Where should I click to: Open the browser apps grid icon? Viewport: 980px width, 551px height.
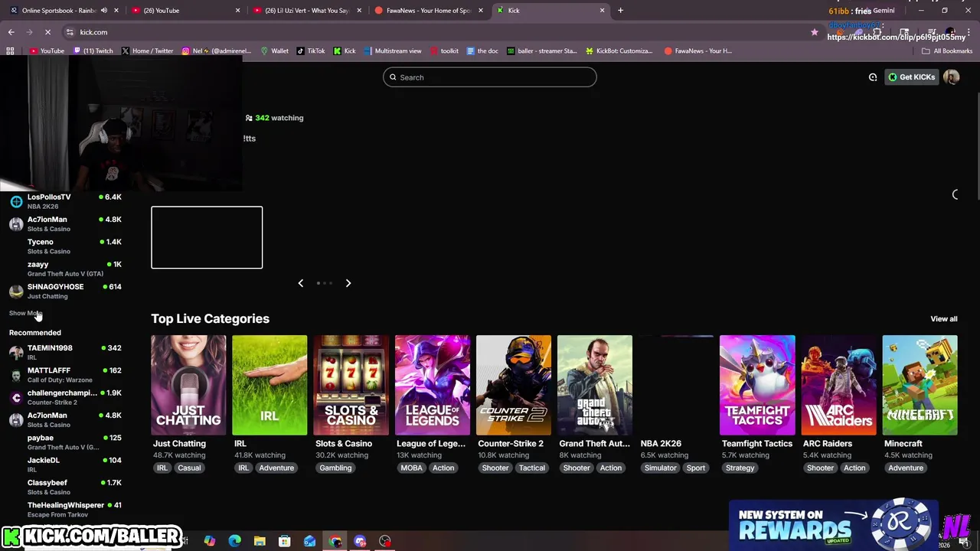[10, 51]
